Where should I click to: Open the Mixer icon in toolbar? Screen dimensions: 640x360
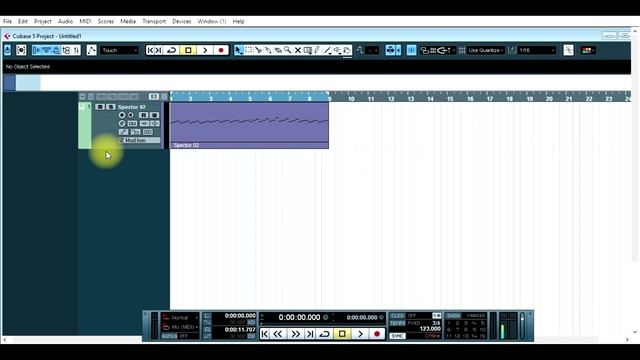(x=76, y=50)
